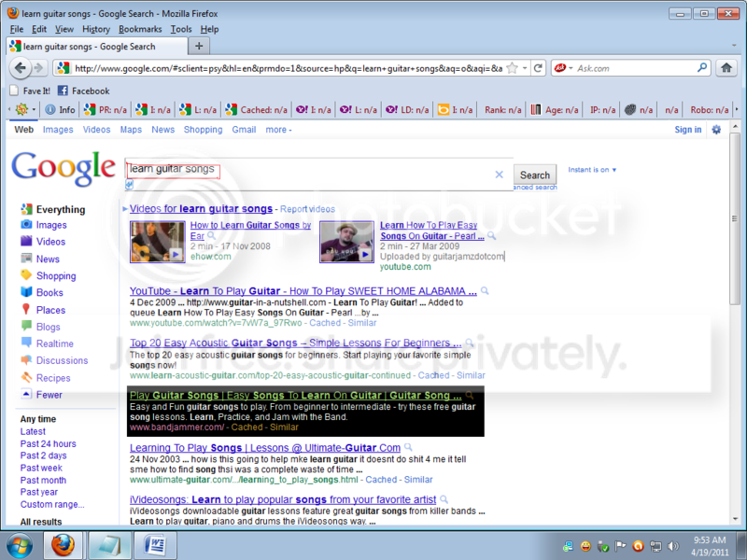The width and height of the screenshot is (747, 560).
Task: Choose Custom range time filter
Action: [52, 504]
